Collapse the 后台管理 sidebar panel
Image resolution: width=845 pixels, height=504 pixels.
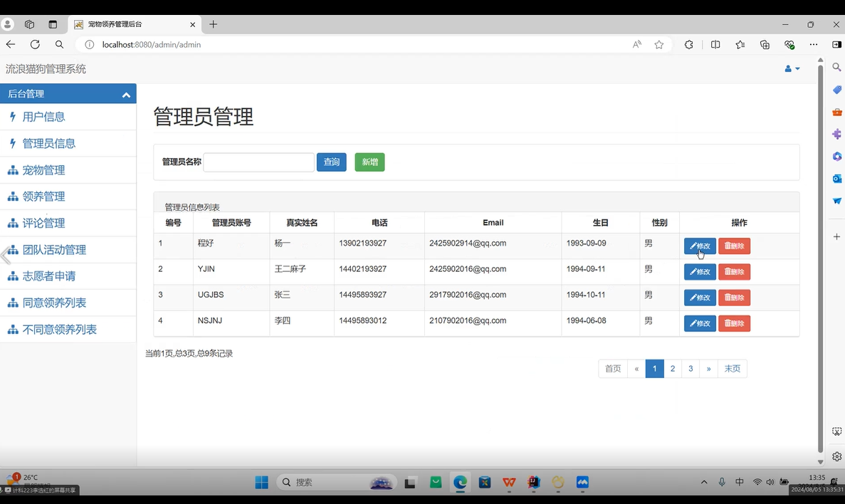[x=126, y=94]
